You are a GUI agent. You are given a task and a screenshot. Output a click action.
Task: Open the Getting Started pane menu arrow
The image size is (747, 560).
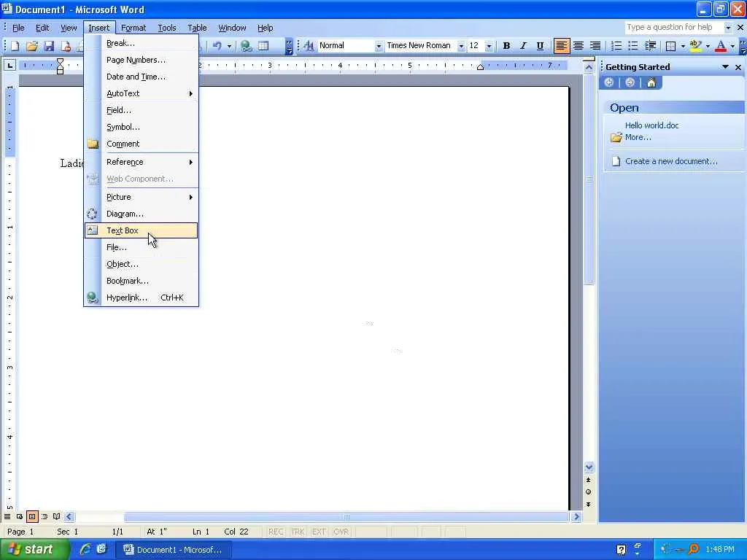(725, 67)
